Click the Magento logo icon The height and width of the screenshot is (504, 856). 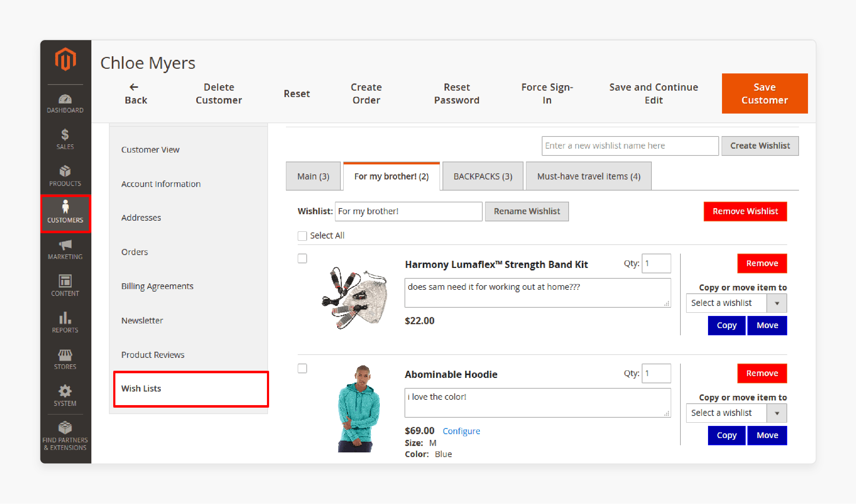(x=65, y=59)
